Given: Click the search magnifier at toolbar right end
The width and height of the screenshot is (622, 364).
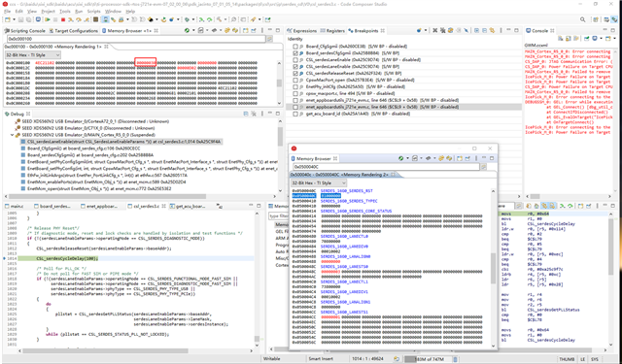Looking at the screenshot, I should pos(583,19).
